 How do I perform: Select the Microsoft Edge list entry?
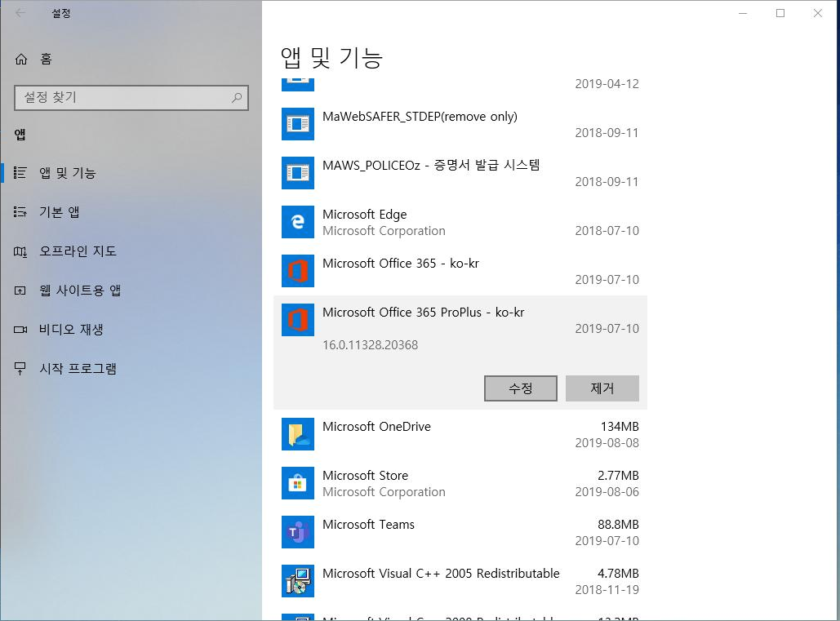pyautogui.click(x=460, y=222)
